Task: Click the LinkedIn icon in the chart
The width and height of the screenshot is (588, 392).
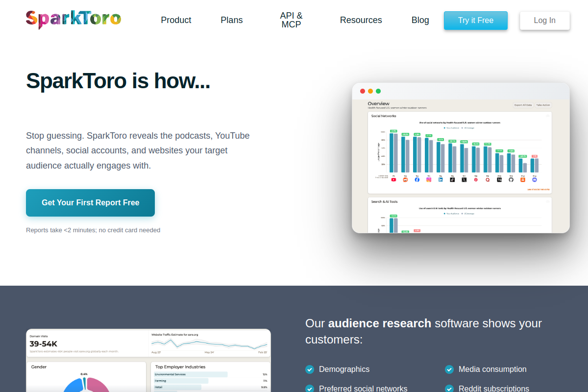Action: (441, 180)
